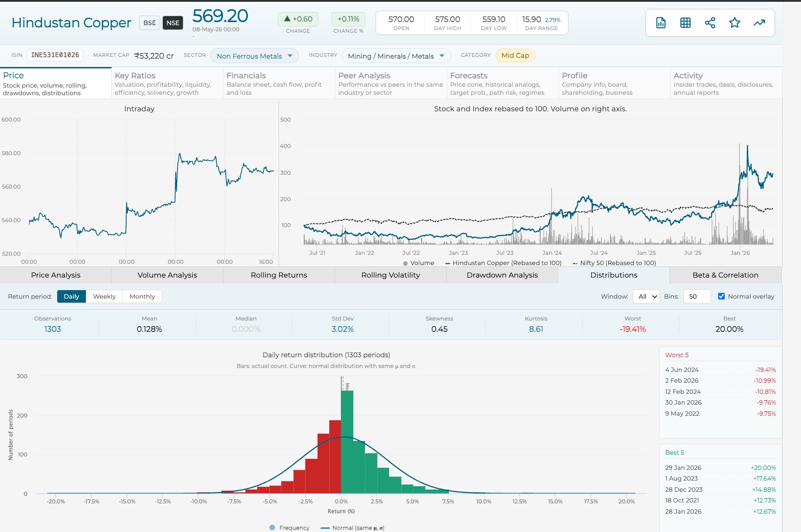Screen dimensions: 801x532
Task: Switch exchange to BSE
Action: [x=150, y=23]
